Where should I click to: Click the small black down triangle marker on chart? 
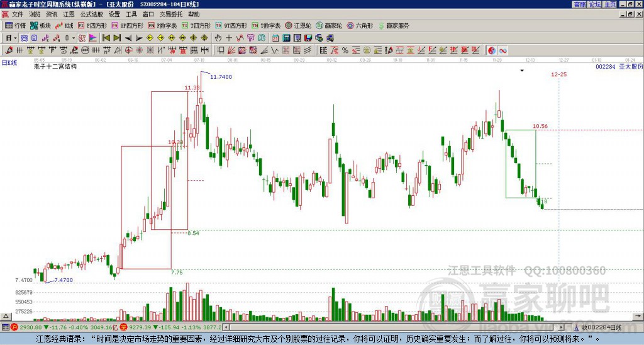click(x=522, y=71)
